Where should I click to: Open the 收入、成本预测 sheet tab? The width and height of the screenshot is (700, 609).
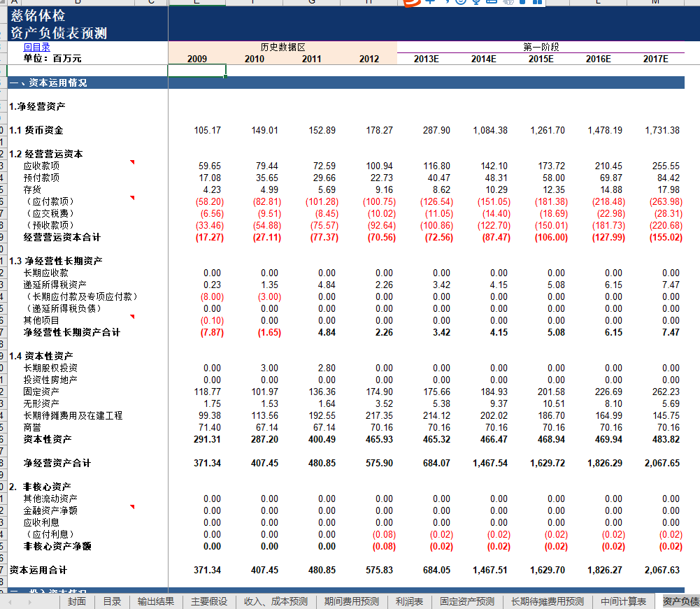click(276, 601)
